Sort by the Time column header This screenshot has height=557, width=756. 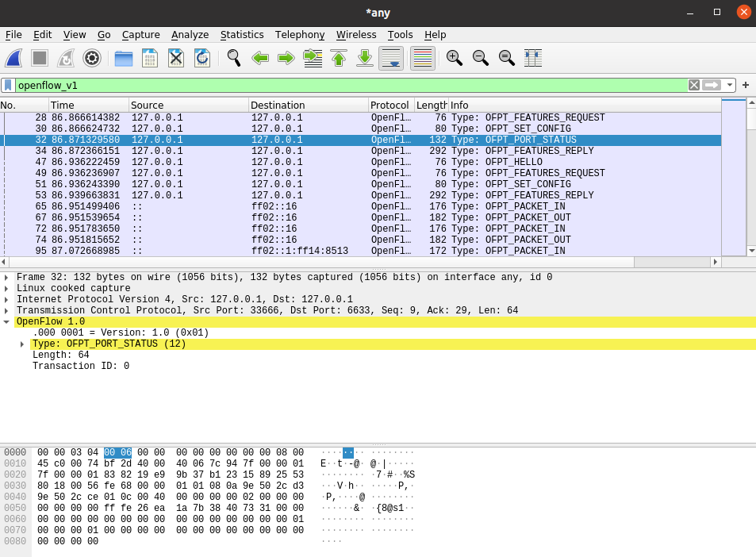pos(89,105)
